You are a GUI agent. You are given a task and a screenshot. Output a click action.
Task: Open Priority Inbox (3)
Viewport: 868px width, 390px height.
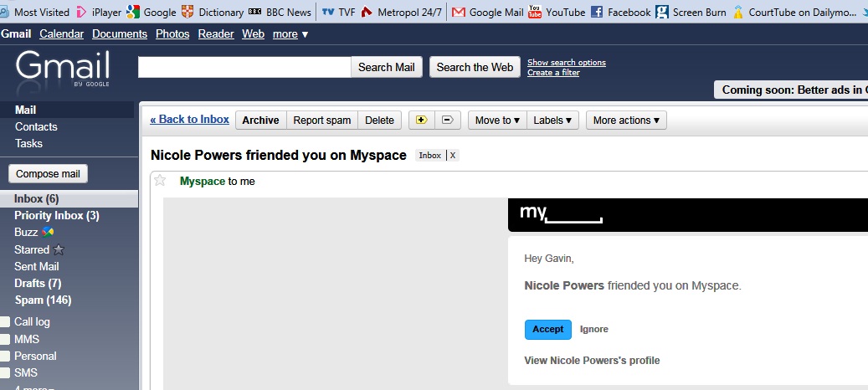pyautogui.click(x=57, y=216)
